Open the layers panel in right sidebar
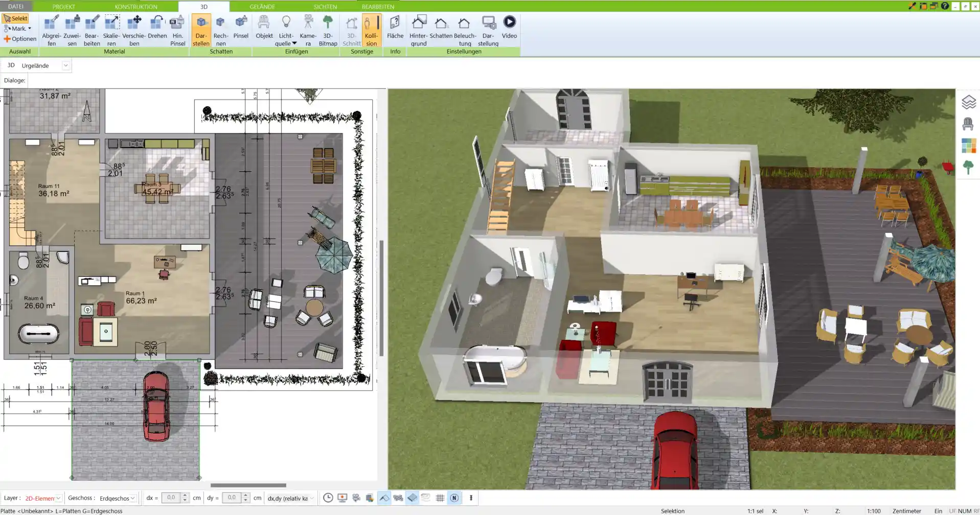This screenshot has height=515, width=980. coord(969,102)
